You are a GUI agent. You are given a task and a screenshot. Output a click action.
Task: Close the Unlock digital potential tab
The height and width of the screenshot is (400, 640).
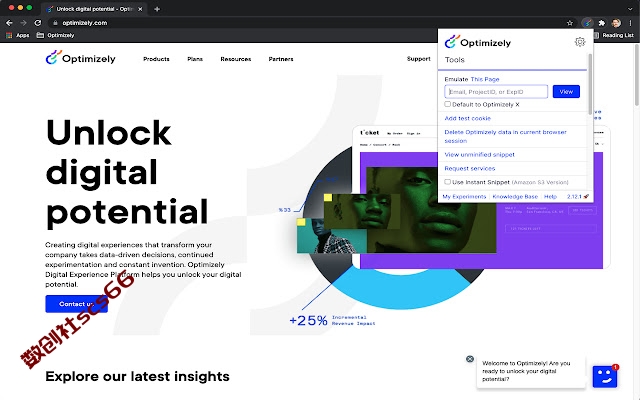pos(140,9)
